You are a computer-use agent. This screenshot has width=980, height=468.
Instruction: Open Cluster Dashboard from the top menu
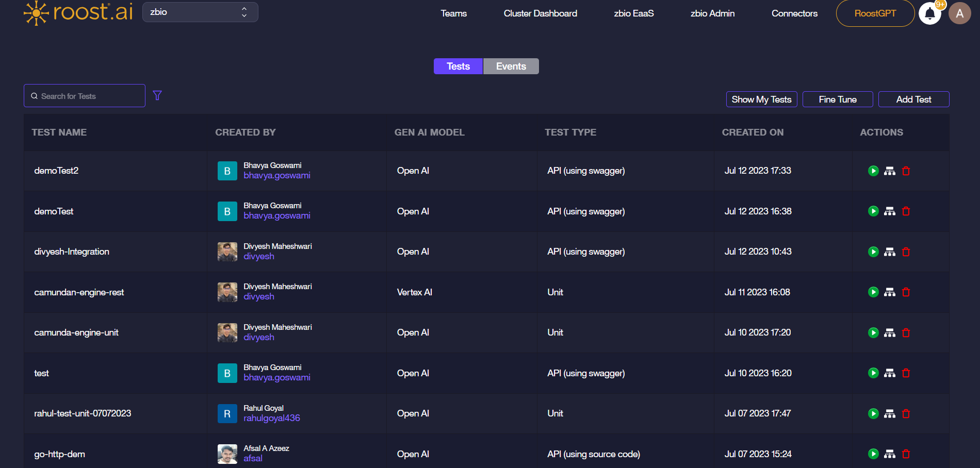540,13
